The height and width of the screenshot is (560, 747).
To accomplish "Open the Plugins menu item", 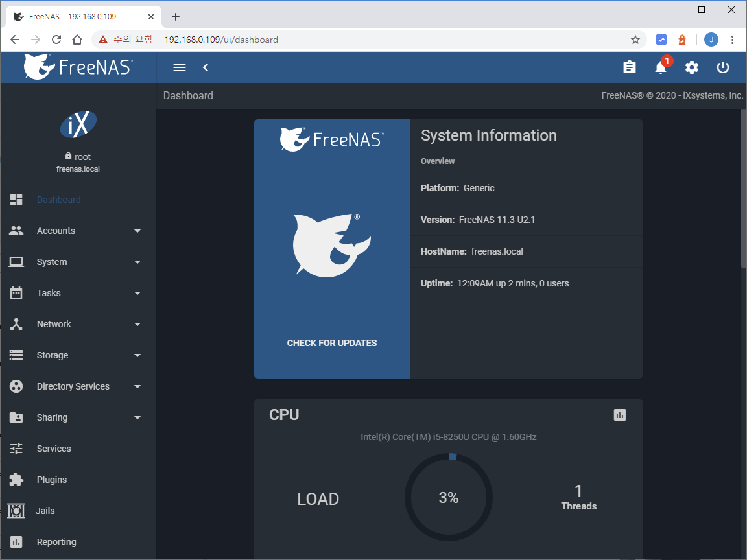I will (52, 480).
